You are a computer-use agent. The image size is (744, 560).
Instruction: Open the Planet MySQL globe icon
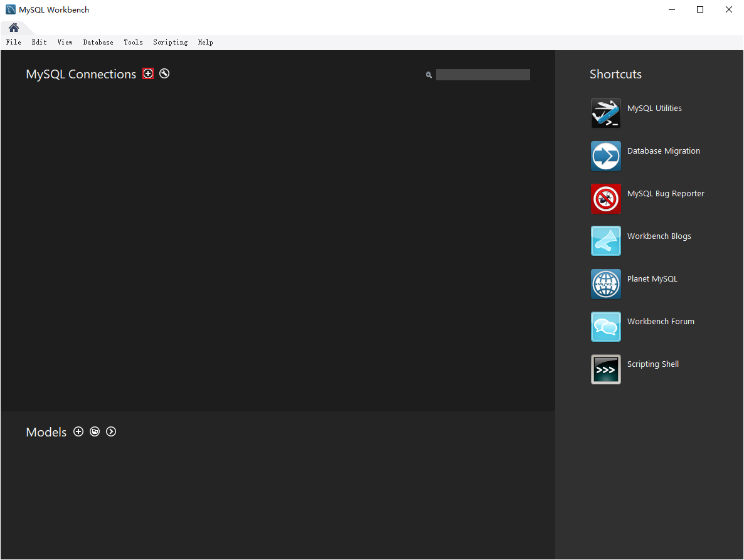tap(605, 284)
